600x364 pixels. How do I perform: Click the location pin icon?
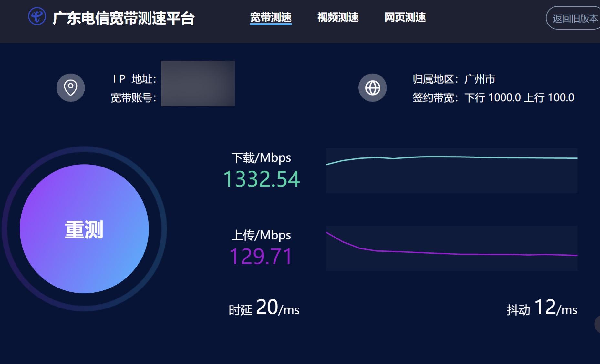(x=70, y=87)
